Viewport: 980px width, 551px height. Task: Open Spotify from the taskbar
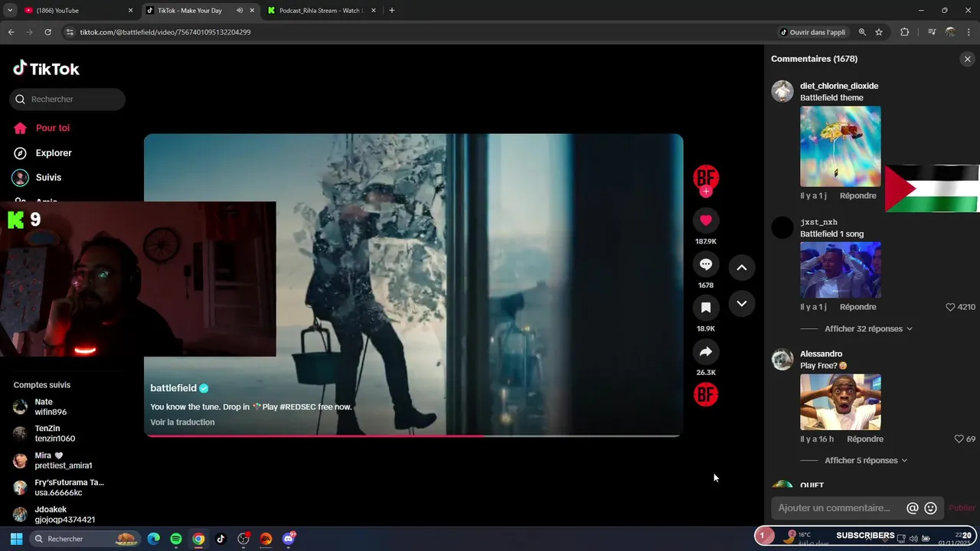(x=176, y=539)
